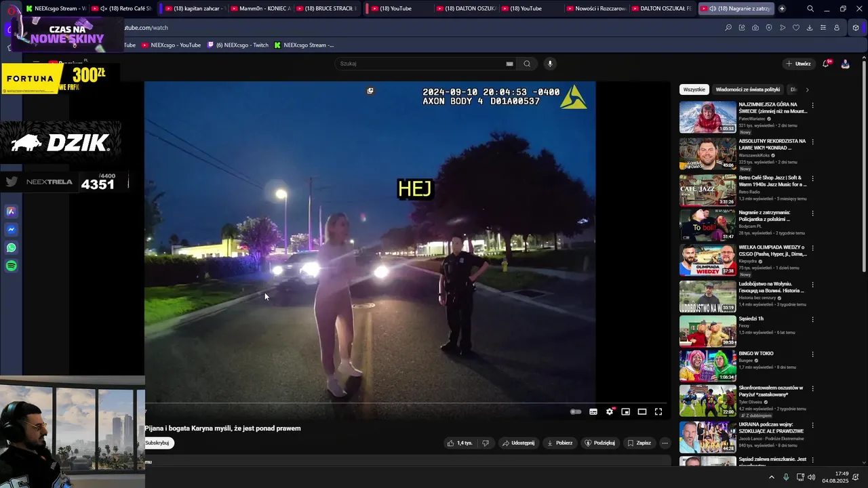This screenshot has height=488, width=868.
Task: Open WhatsApp in the browser sidebar
Action: coord(12,248)
